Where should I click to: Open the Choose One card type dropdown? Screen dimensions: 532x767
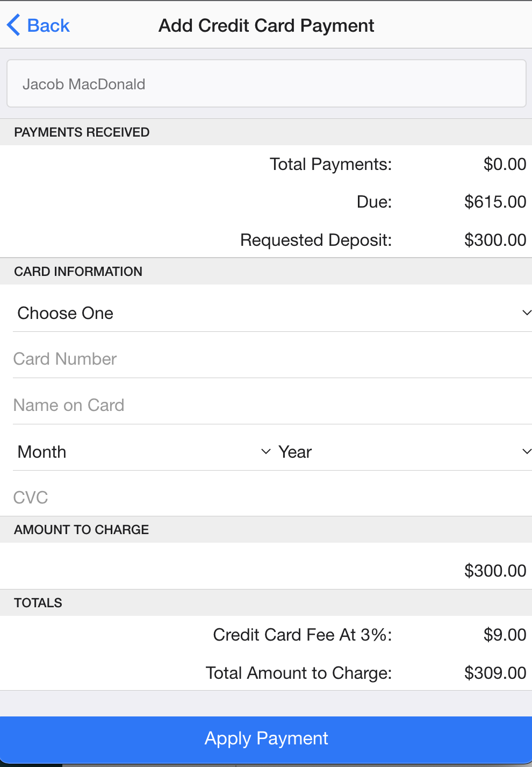pos(272,313)
